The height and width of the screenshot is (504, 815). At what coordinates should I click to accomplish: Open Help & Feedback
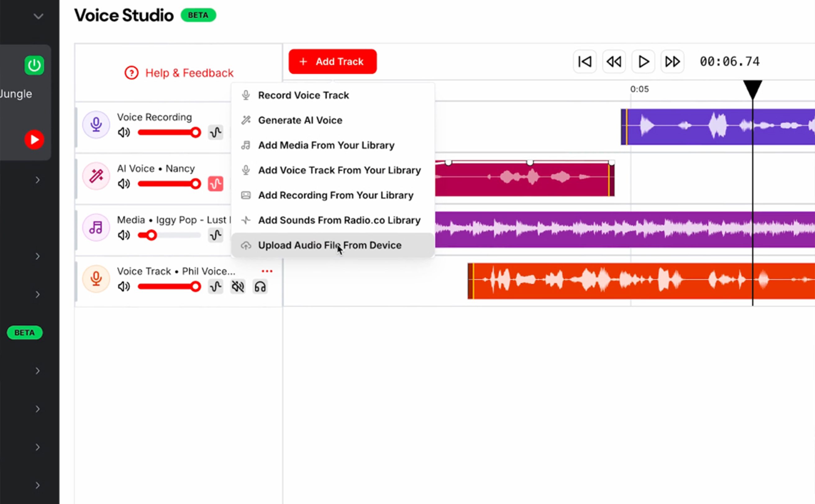point(179,73)
